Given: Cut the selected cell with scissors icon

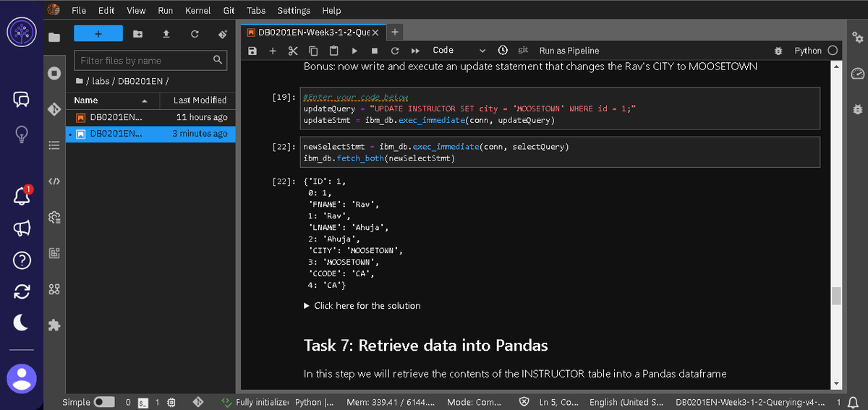Looking at the screenshot, I should click(293, 51).
